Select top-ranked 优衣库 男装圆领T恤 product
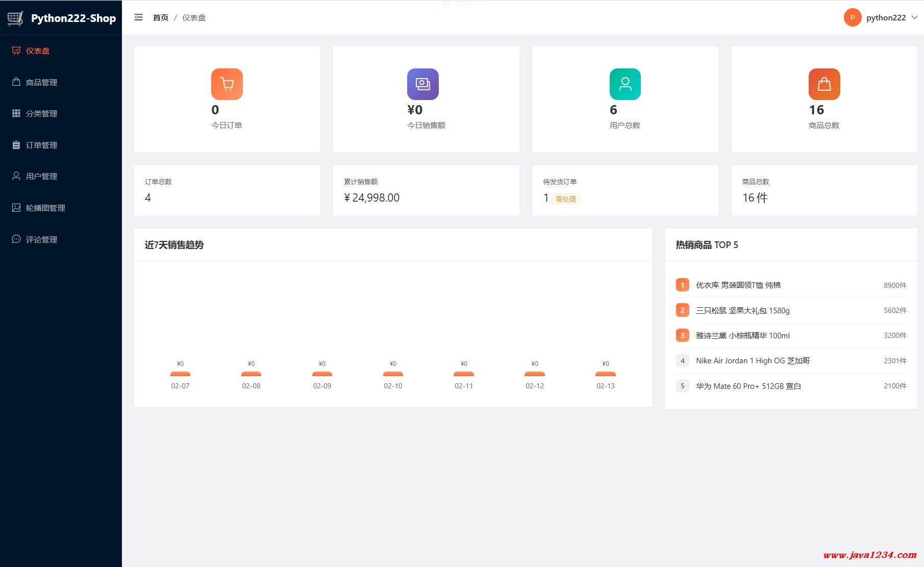The width and height of the screenshot is (924, 567). 738,285
